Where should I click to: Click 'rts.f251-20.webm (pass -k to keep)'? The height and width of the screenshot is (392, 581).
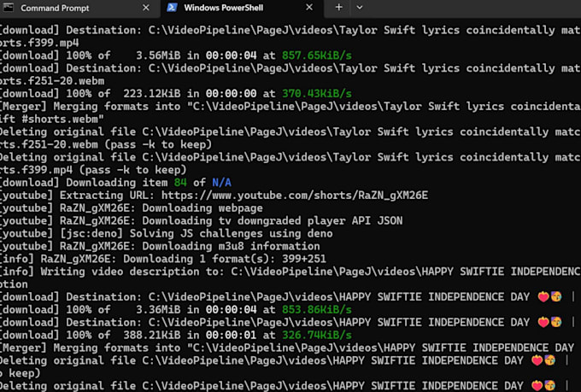106,144
